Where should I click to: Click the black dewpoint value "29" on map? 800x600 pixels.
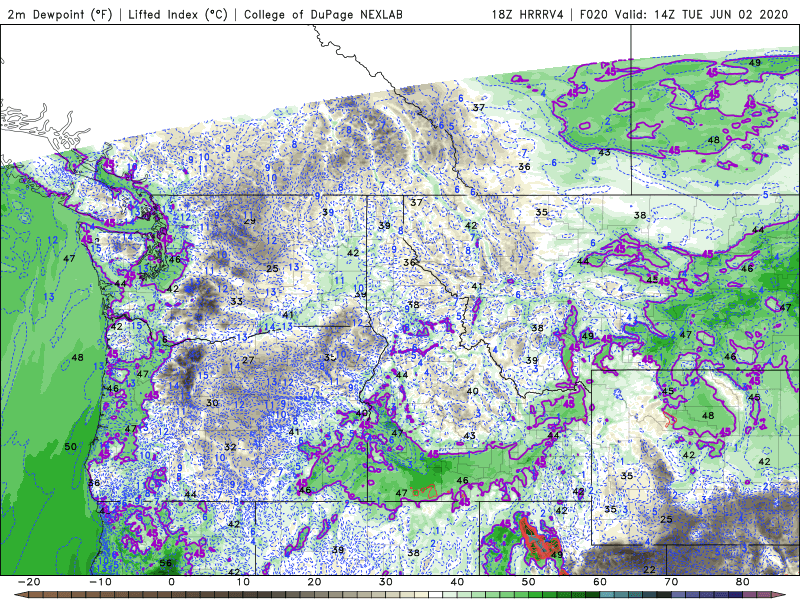tap(250, 221)
